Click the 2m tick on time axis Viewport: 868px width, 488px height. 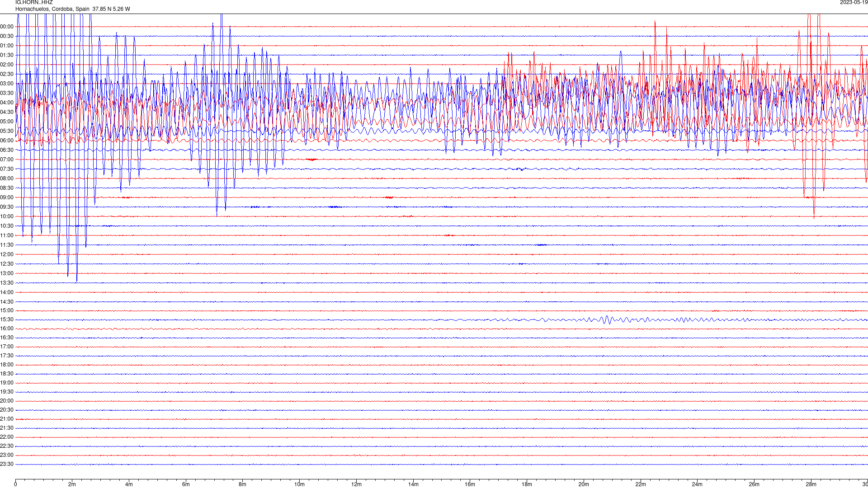[x=72, y=484]
